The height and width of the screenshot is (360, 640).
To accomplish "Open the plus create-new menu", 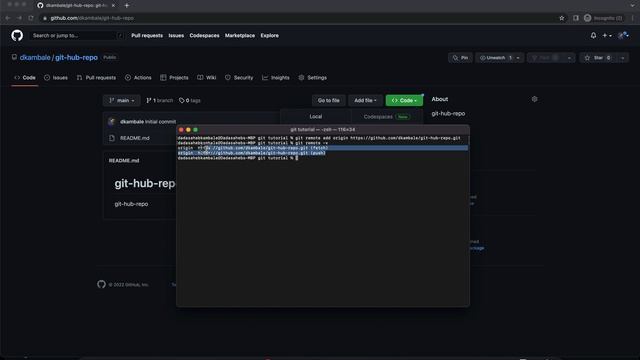I will point(607,36).
